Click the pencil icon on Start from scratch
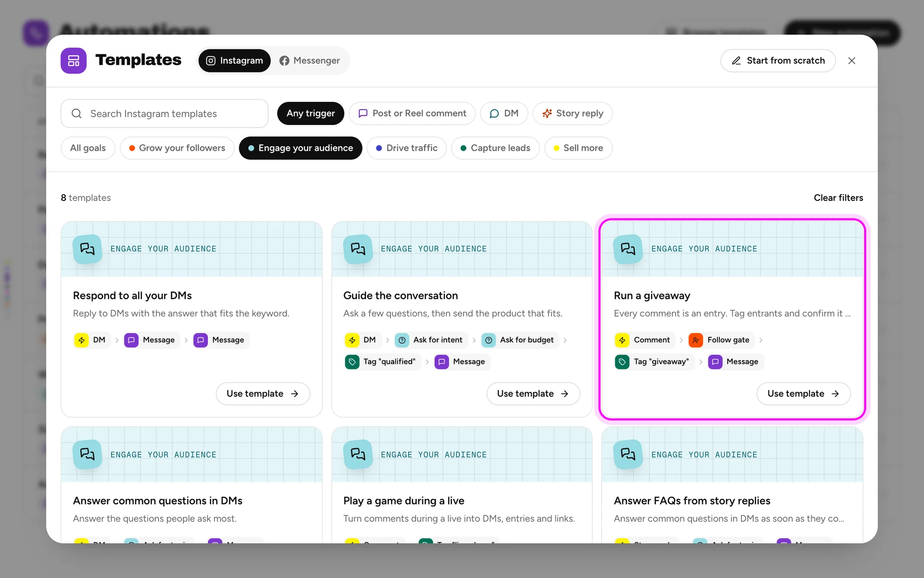 click(x=736, y=60)
